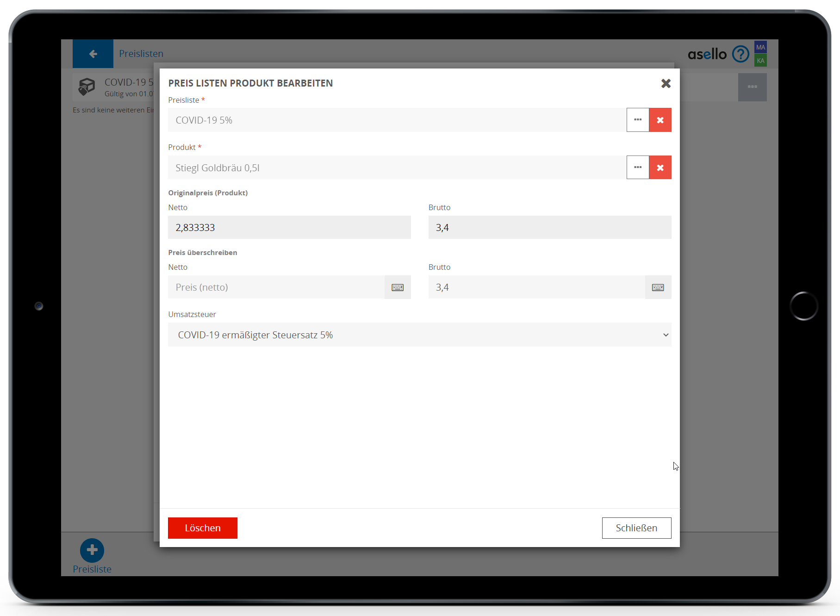Viewport: 840px width, 616px height.
Task: Open the background list item options menu
Action: (x=752, y=87)
